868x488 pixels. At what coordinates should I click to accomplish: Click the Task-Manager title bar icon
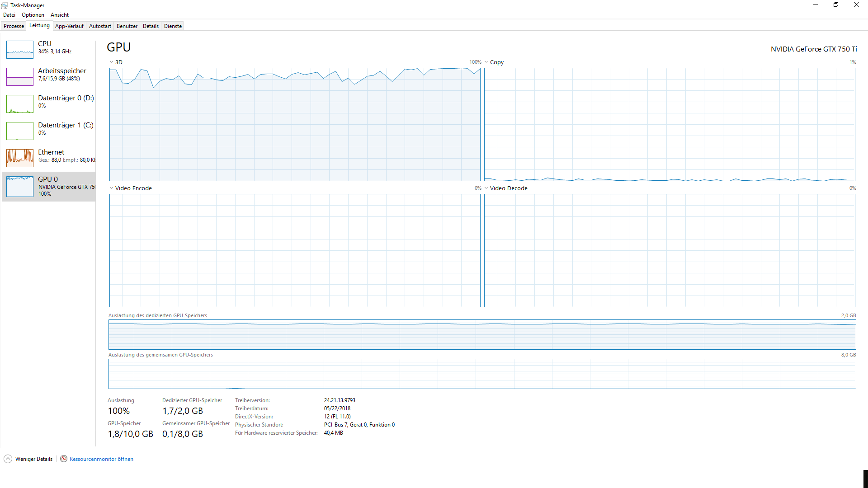click(x=5, y=5)
